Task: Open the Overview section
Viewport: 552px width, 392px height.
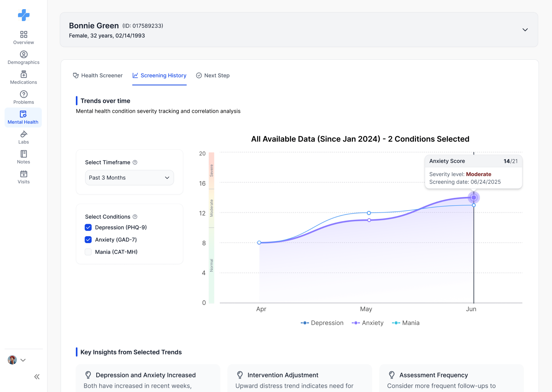Action: point(23,38)
